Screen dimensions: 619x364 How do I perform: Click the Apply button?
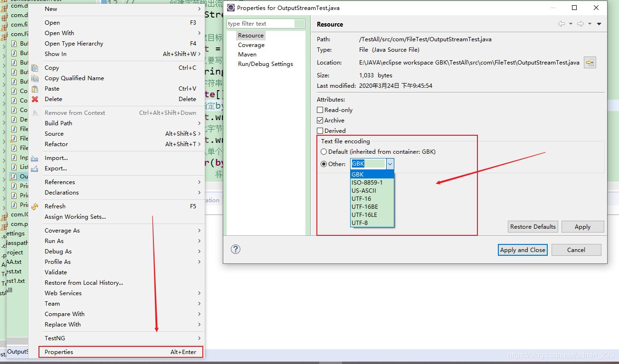click(x=582, y=226)
